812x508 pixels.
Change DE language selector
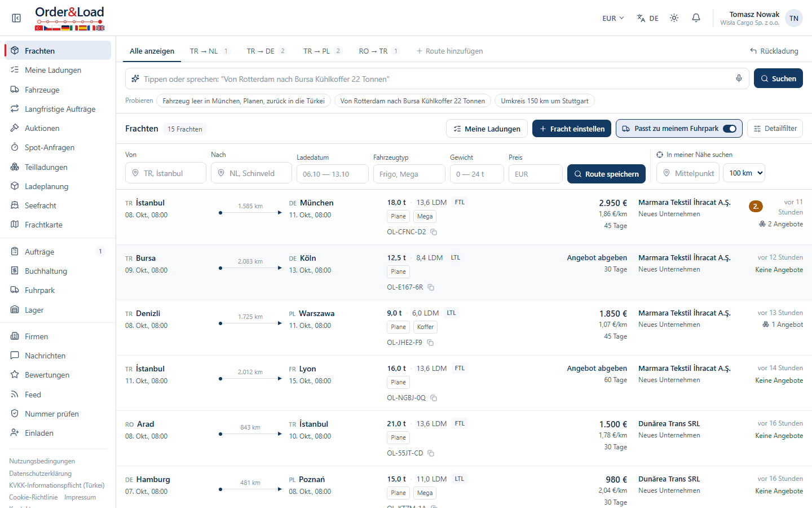pyautogui.click(x=647, y=18)
